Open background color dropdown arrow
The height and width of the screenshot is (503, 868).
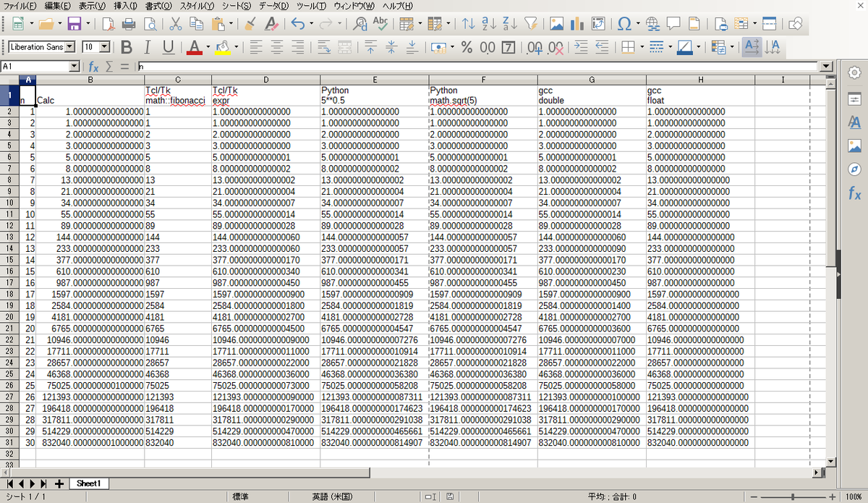click(x=237, y=48)
